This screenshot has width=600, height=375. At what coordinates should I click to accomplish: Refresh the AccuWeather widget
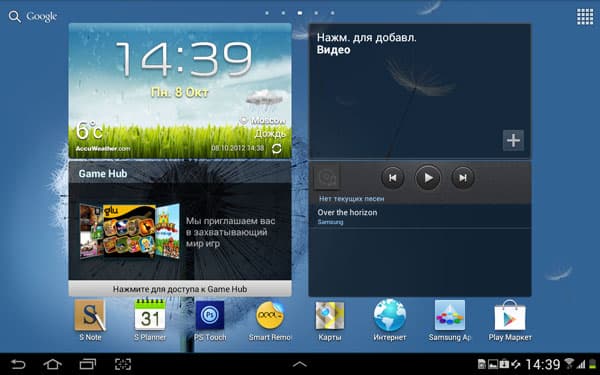click(276, 148)
